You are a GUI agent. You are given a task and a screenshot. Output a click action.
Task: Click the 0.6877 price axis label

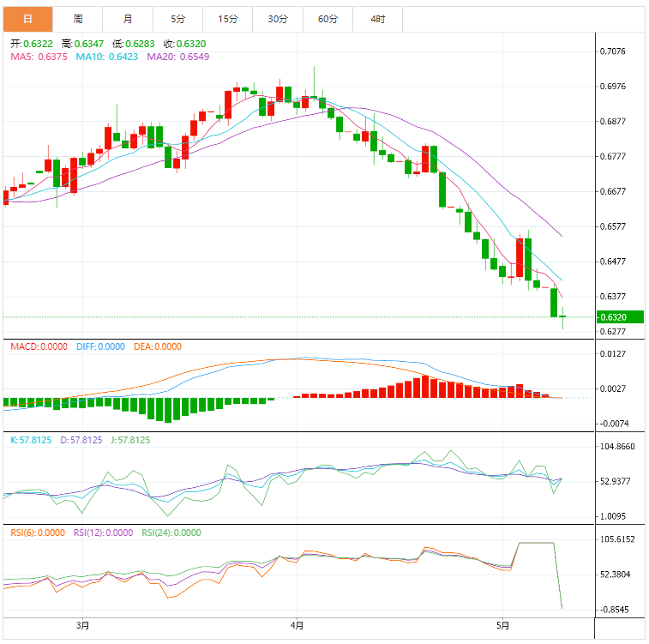click(613, 121)
